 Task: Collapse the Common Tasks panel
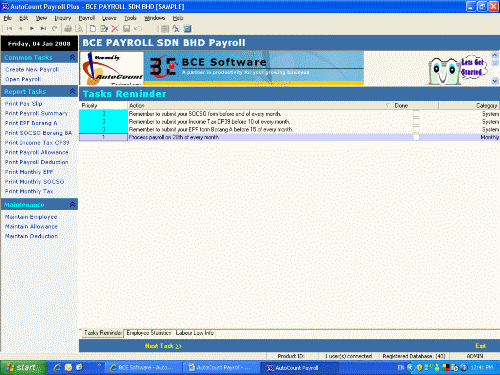[72, 57]
